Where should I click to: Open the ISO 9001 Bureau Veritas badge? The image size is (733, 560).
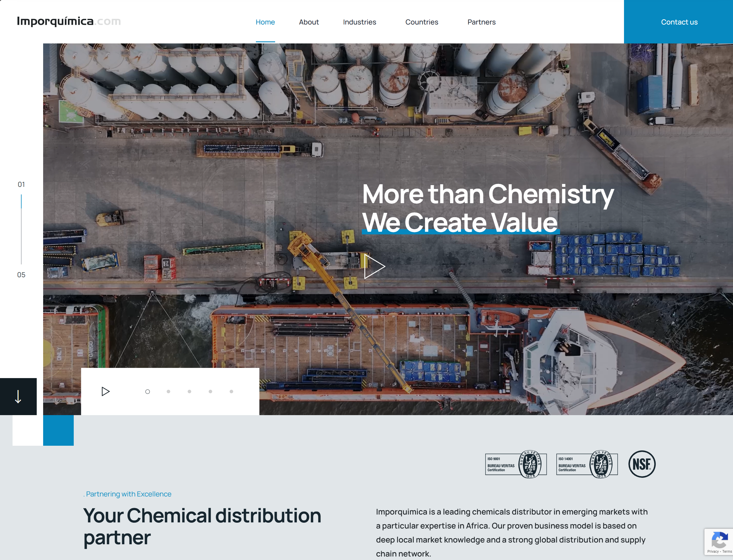(x=516, y=464)
